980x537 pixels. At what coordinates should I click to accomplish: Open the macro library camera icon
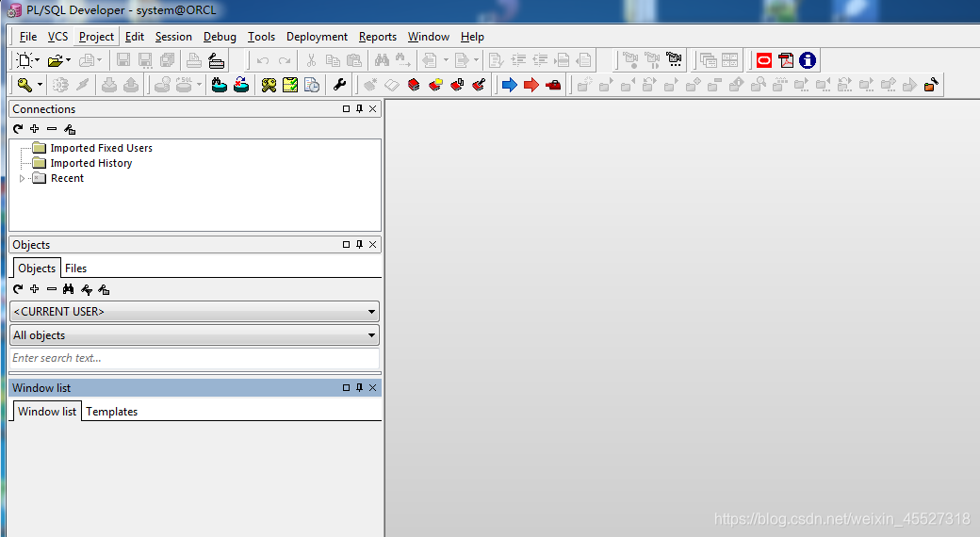click(674, 60)
